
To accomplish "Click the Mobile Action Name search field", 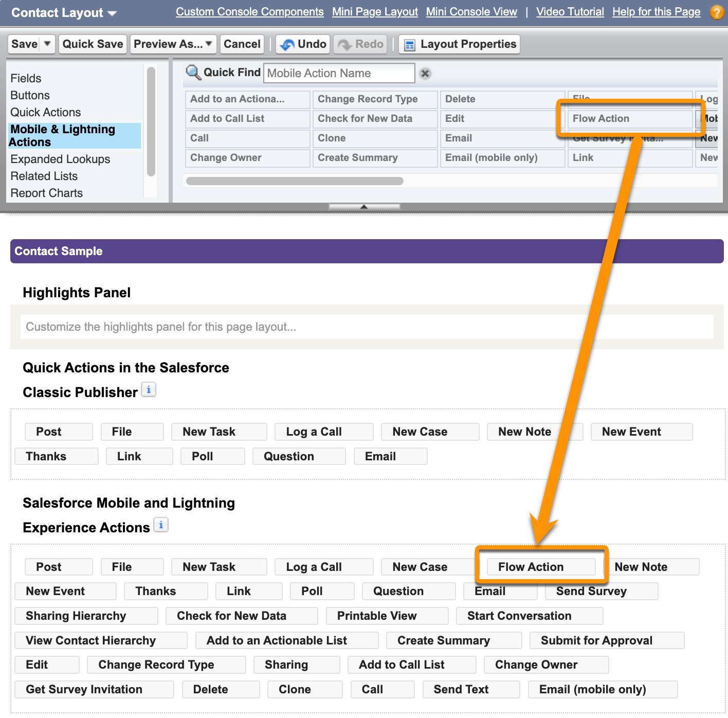I will pyautogui.click(x=339, y=73).
